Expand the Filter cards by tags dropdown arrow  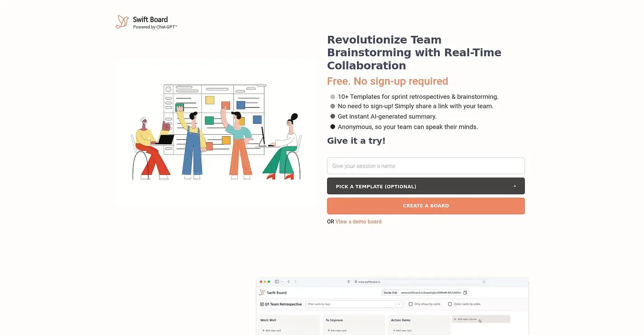point(399,304)
